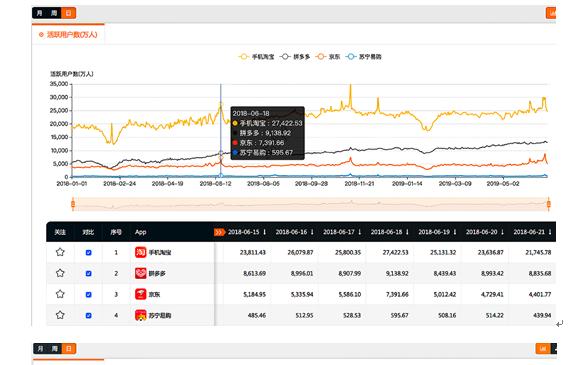The width and height of the screenshot is (585, 365).
Task: Click the 手机淘宝 app icon
Action: click(140, 252)
